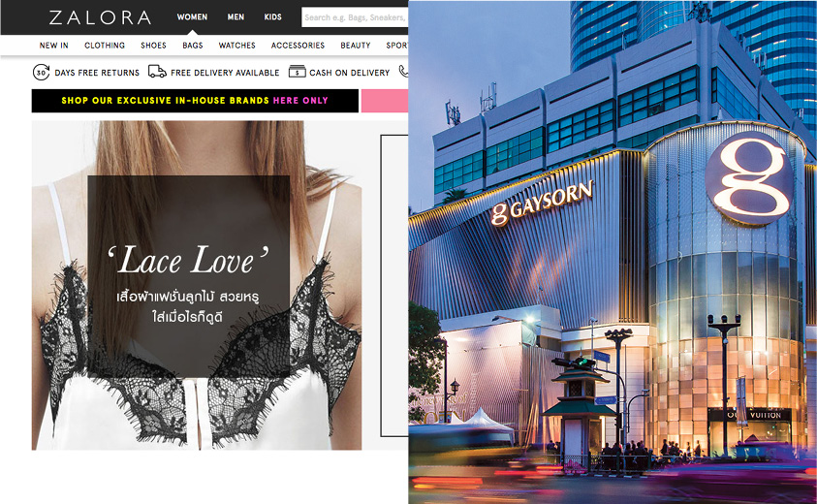Switch to the KIDS section
817x504 pixels.
click(272, 17)
